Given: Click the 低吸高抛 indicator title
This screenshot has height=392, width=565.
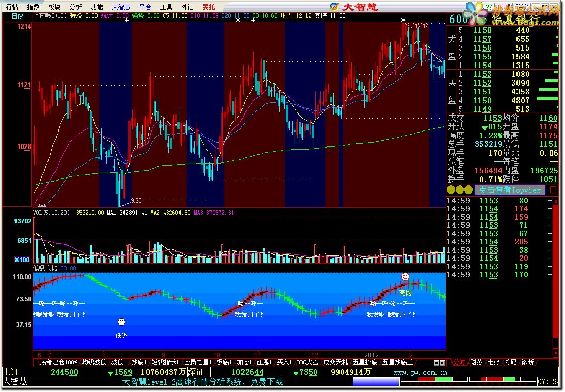Looking at the screenshot, I should pyautogui.click(x=45, y=268).
